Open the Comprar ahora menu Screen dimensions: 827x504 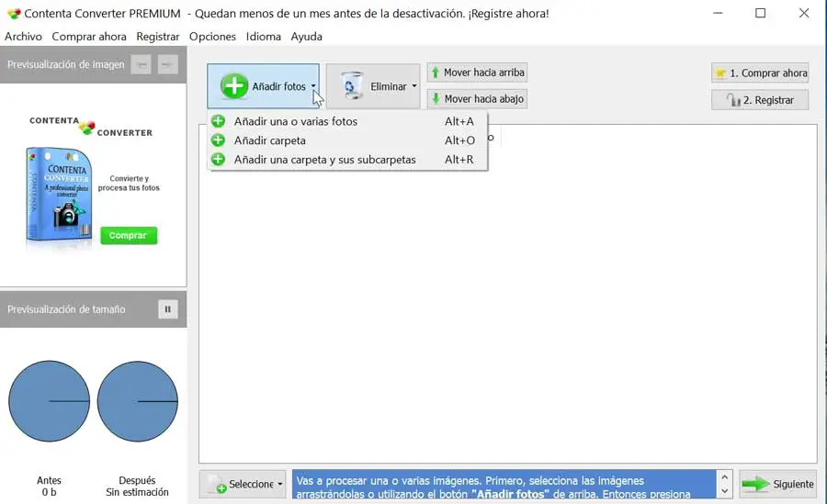[x=89, y=37]
